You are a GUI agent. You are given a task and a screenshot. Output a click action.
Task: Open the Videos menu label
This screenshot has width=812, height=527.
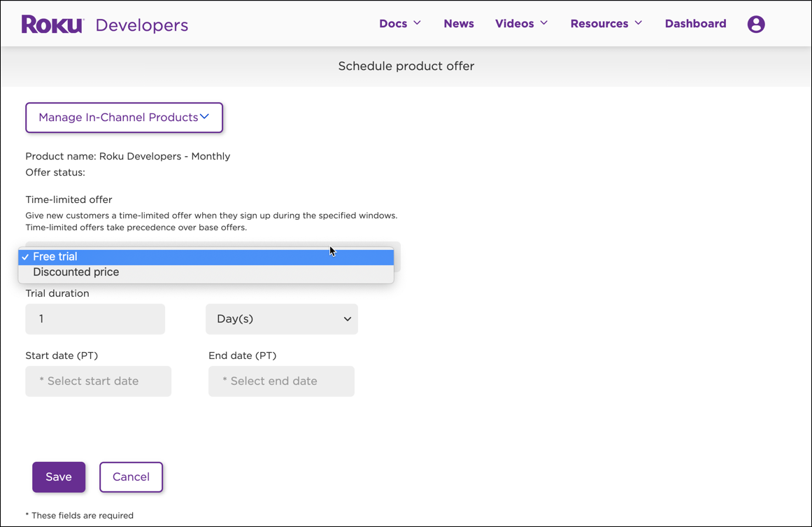[514, 24]
